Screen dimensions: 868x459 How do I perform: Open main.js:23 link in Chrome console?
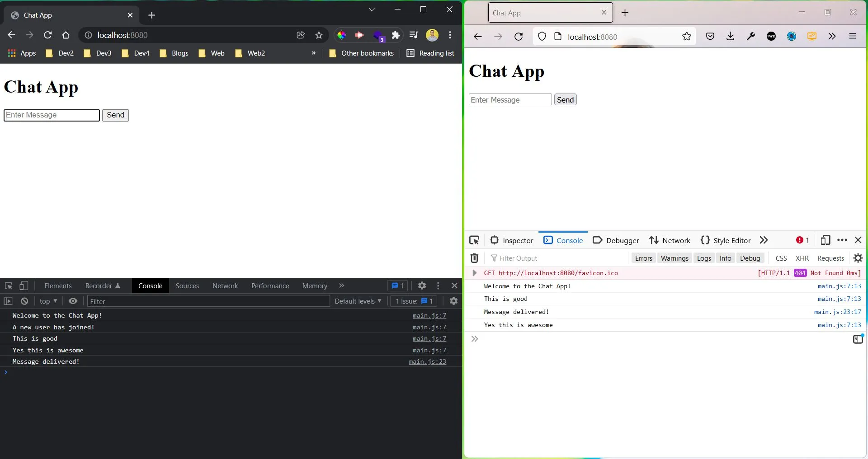[427, 361]
